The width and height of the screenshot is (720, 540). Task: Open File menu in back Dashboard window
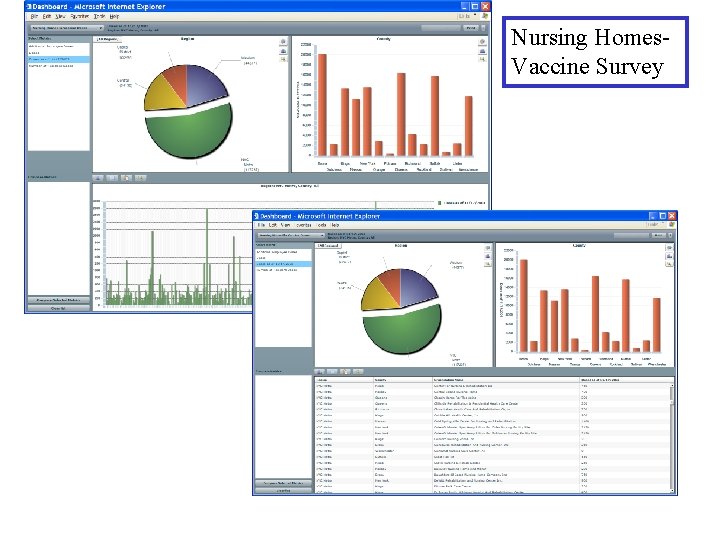(34, 17)
